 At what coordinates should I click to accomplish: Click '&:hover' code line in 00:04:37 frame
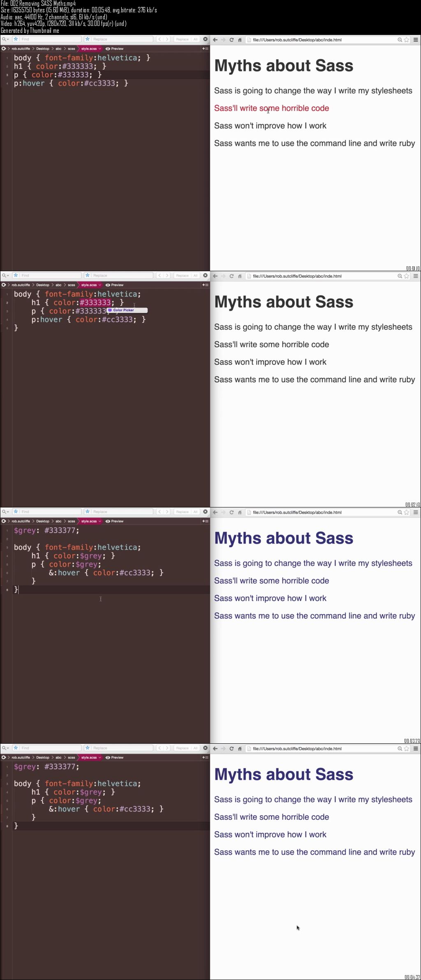[106, 809]
